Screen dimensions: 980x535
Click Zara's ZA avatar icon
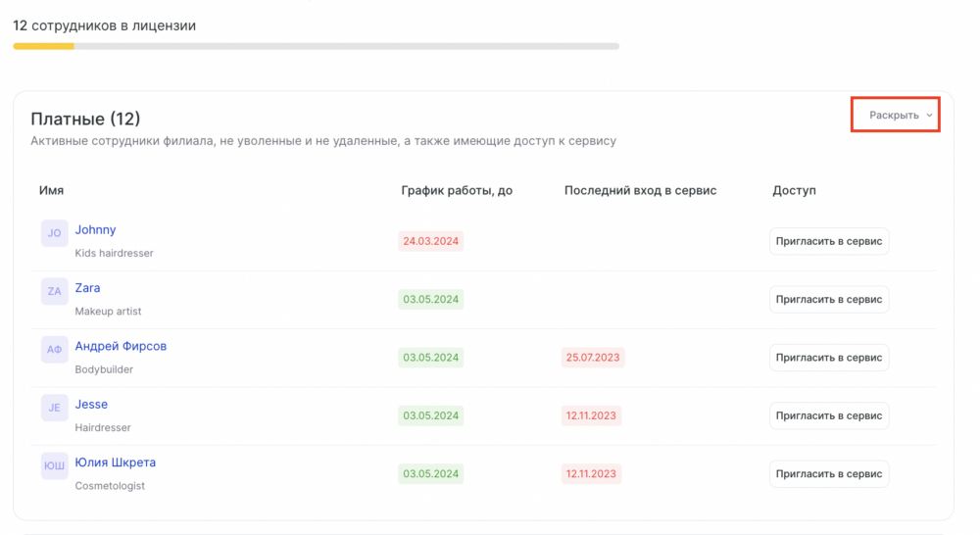tap(54, 291)
